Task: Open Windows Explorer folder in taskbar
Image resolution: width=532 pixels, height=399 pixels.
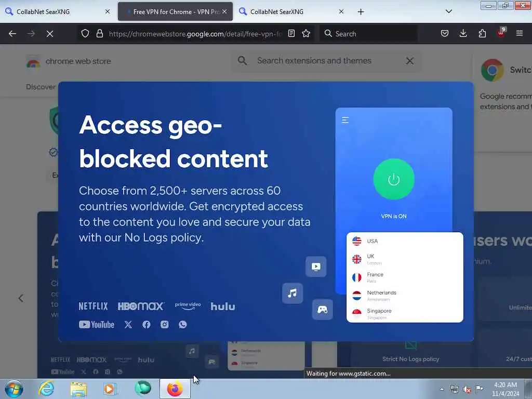Action: tap(79, 389)
